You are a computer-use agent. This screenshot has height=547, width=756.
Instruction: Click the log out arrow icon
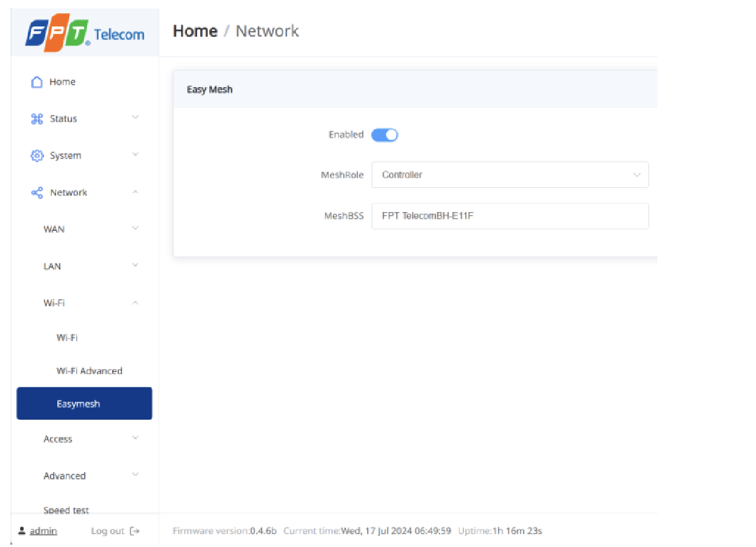[135, 531]
